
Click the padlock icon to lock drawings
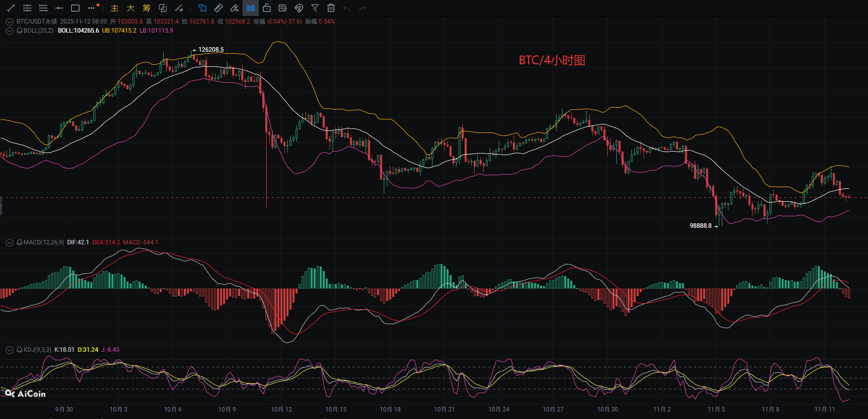pyautogui.click(x=267, y=8)
